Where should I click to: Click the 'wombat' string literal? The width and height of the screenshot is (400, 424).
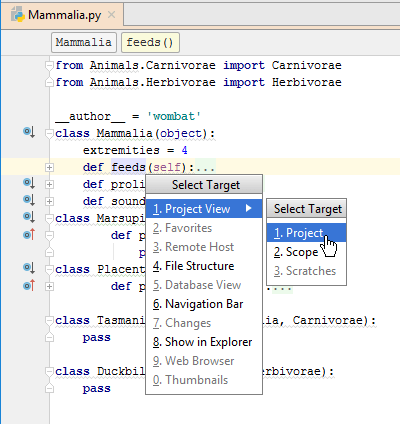coord(174,116)
